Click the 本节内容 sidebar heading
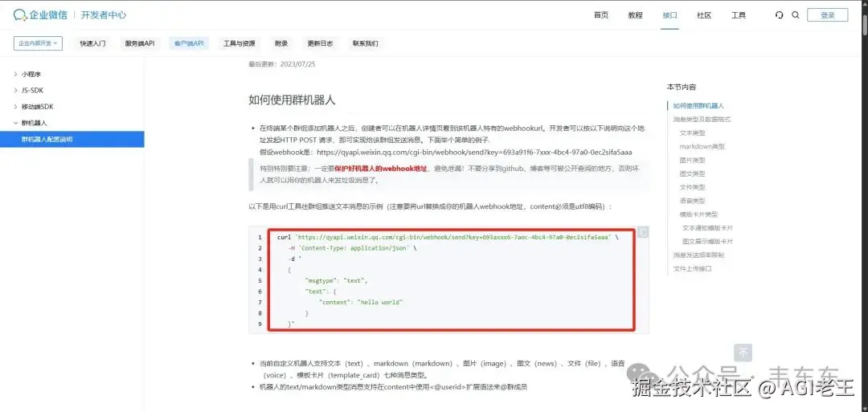The image size is (868, 412). click(682, 87)
